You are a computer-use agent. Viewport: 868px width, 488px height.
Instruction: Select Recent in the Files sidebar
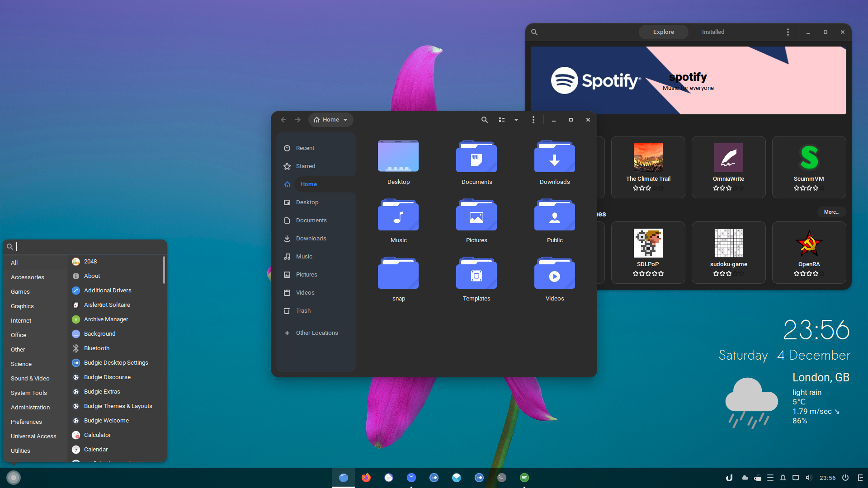click(x=316, y=148)
